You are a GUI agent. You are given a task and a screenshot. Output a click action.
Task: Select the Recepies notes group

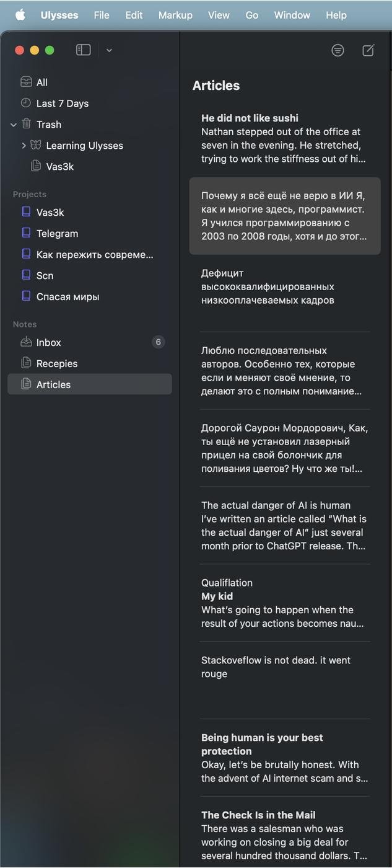[x=90, y=364]
